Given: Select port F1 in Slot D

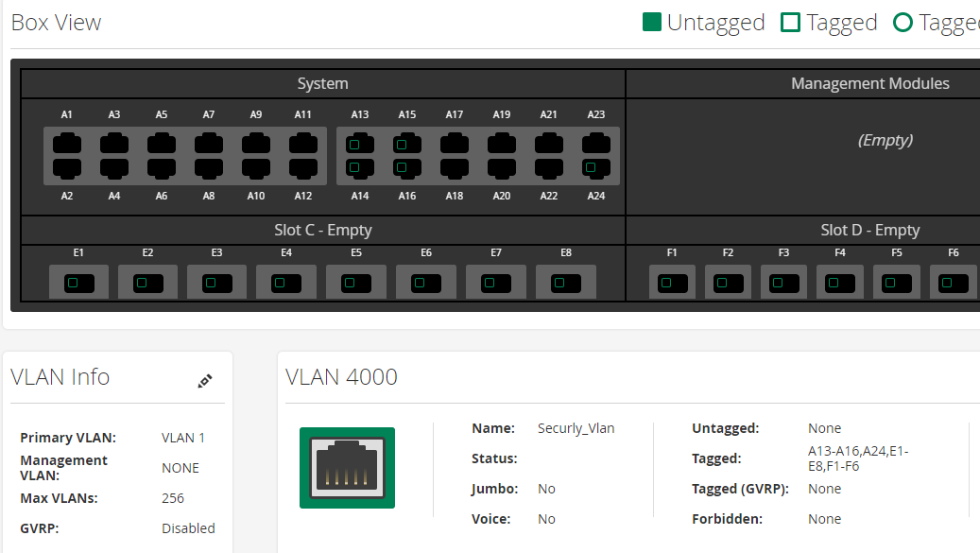Looking at the screenshot, I should [x=671, y=281].
